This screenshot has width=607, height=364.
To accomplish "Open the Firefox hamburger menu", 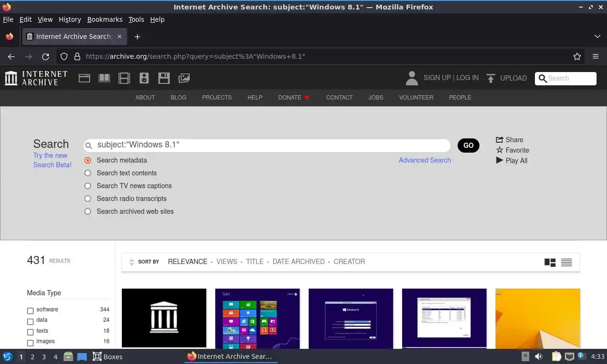I will (596, 56).
